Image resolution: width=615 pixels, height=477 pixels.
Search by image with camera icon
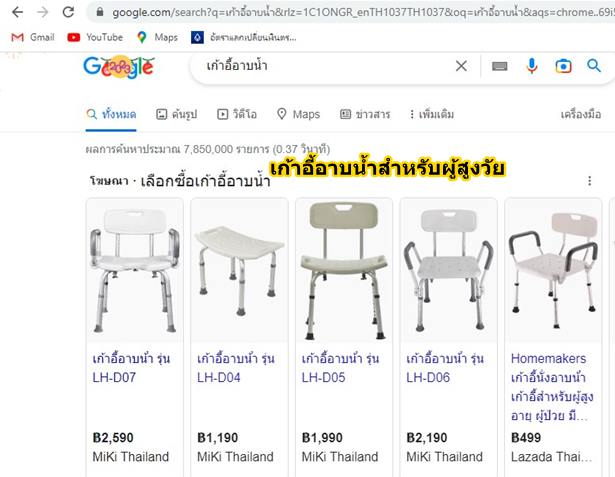click(563, 66)
